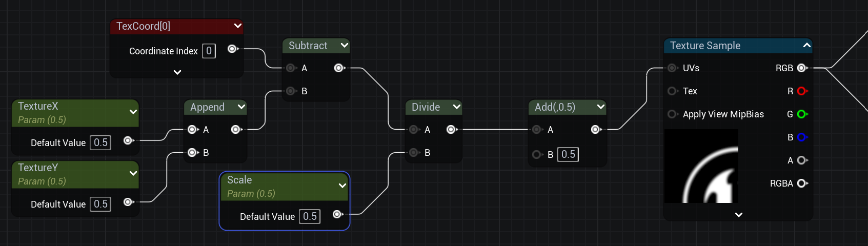Image resolution: width=868 pixels, height=246 pixels.
Task: Select the TextureY node by its title
Action: click(38, 168)
